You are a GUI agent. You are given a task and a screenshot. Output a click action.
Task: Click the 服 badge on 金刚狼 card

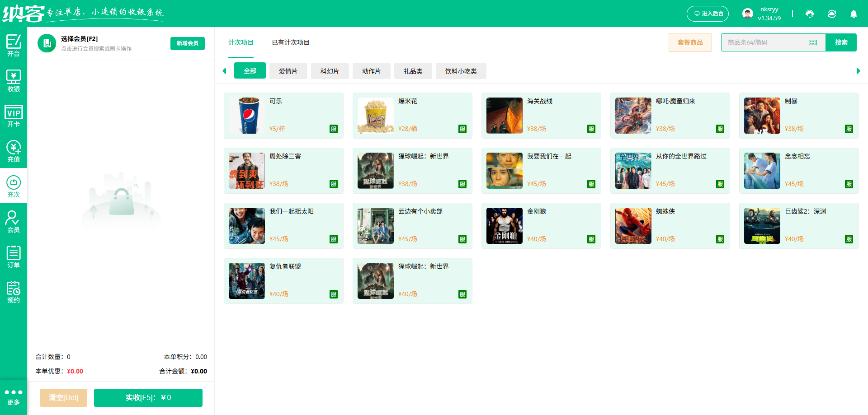(x=591, y=239)
